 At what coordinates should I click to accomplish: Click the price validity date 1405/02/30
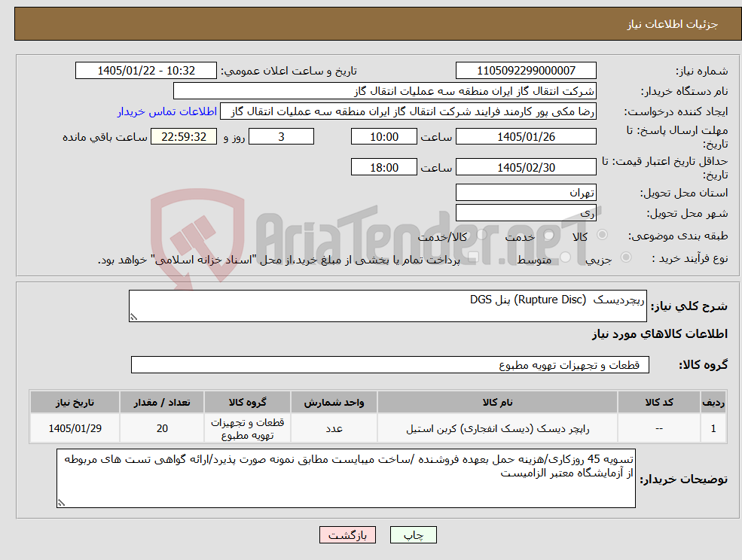(526, 167)
